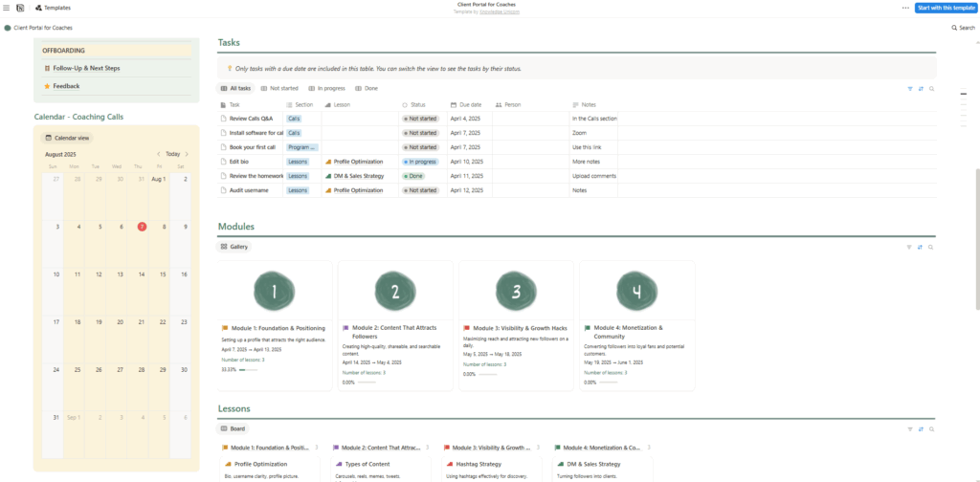Screen dimensions: 980x482
Task: Click Module 2 progress bar at 0.00%
Action: coord(367,383)
